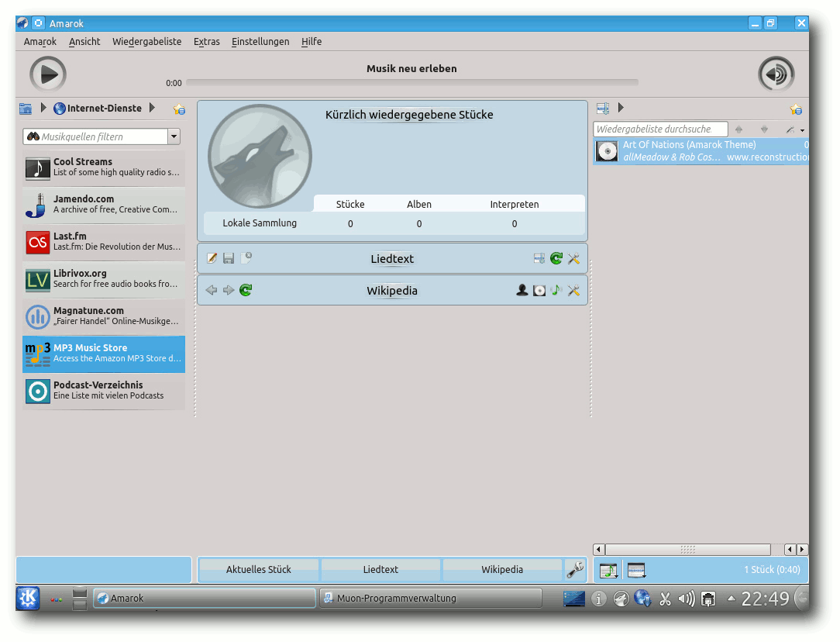Switch to Wikipedia applet tab

[x=502, y=569]
